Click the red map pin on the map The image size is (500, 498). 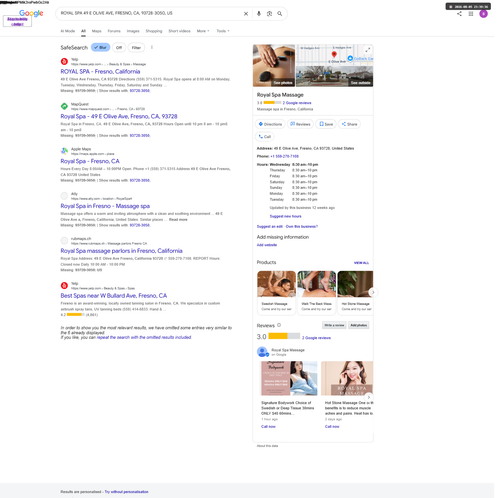(x=334, y=54)
